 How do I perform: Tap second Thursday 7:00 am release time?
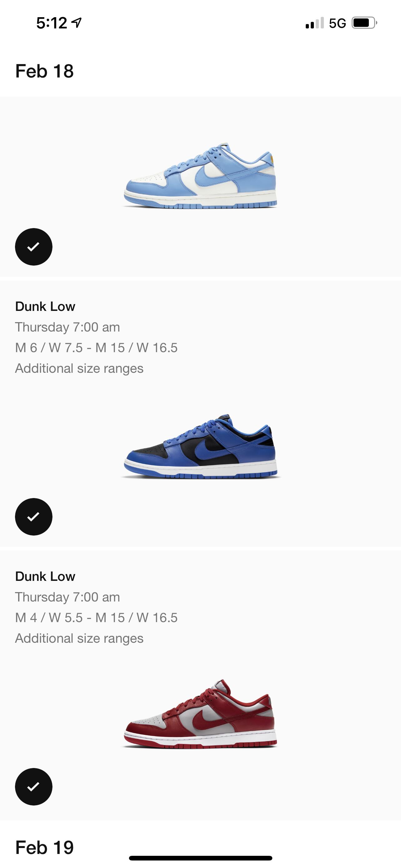click(x=67, y=597)
